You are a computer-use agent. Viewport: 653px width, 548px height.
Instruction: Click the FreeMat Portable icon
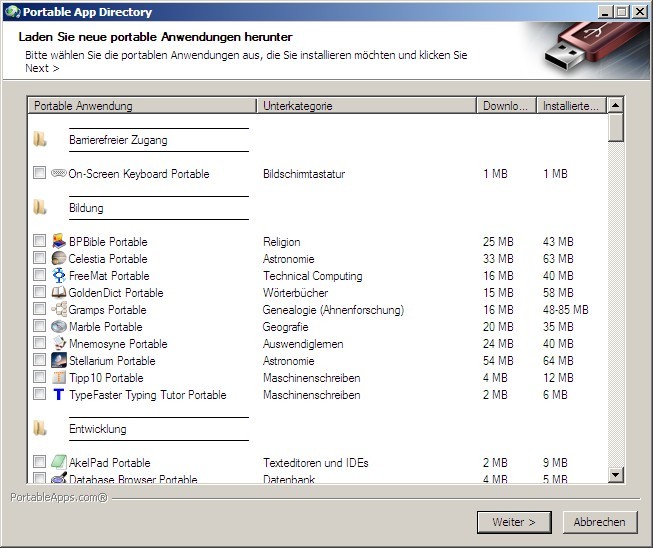[59, 275]
